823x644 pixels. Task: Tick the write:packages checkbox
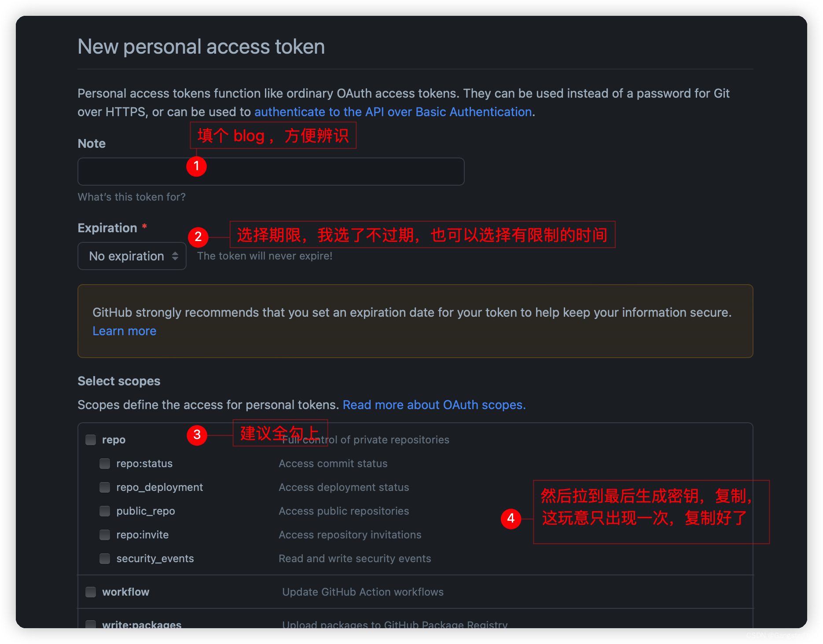(91, 624)
